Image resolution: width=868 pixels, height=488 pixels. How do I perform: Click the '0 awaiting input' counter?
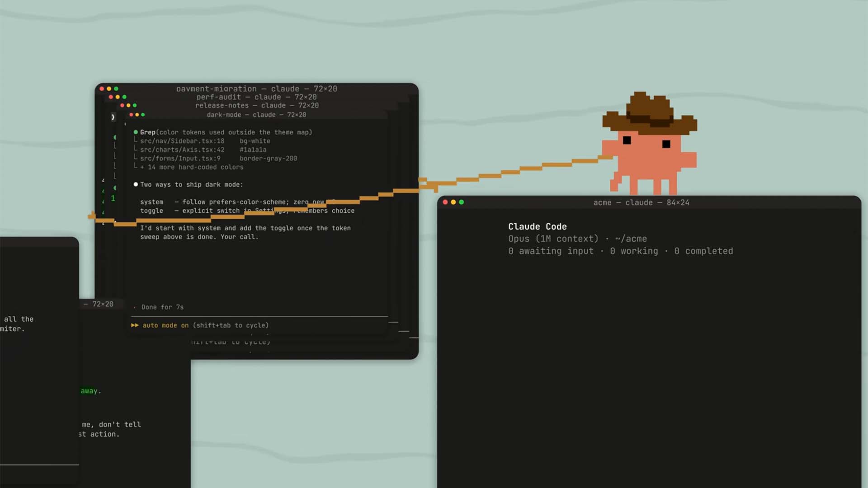(551, 251)
